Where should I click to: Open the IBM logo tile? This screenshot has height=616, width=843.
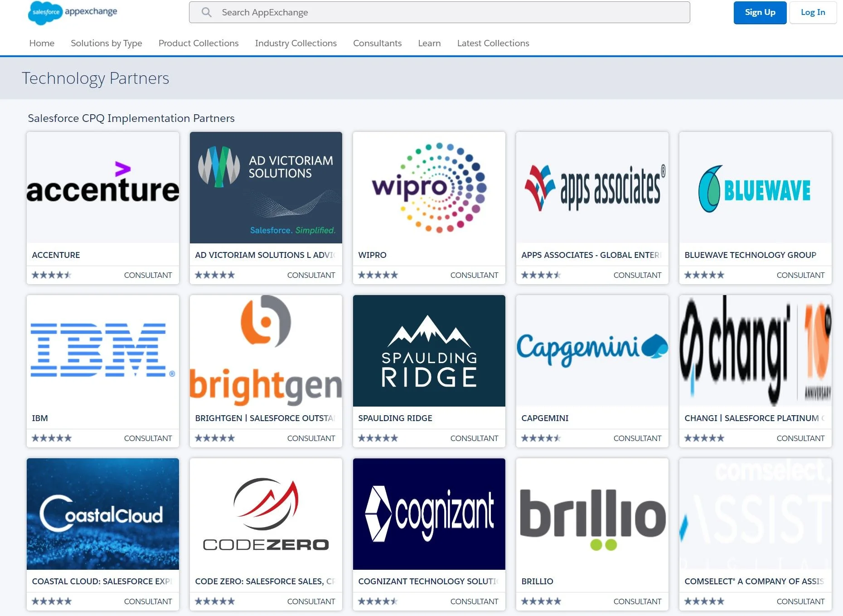[x=103, y=351]
